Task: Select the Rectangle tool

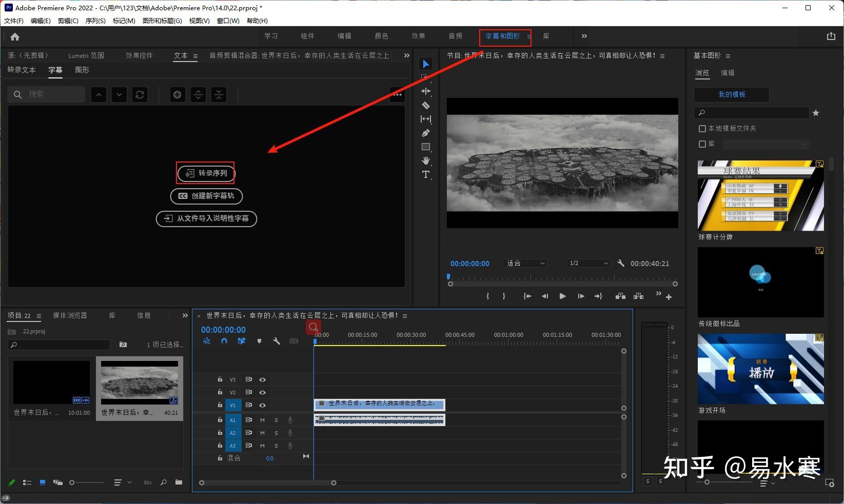Action: pos(425,147)
